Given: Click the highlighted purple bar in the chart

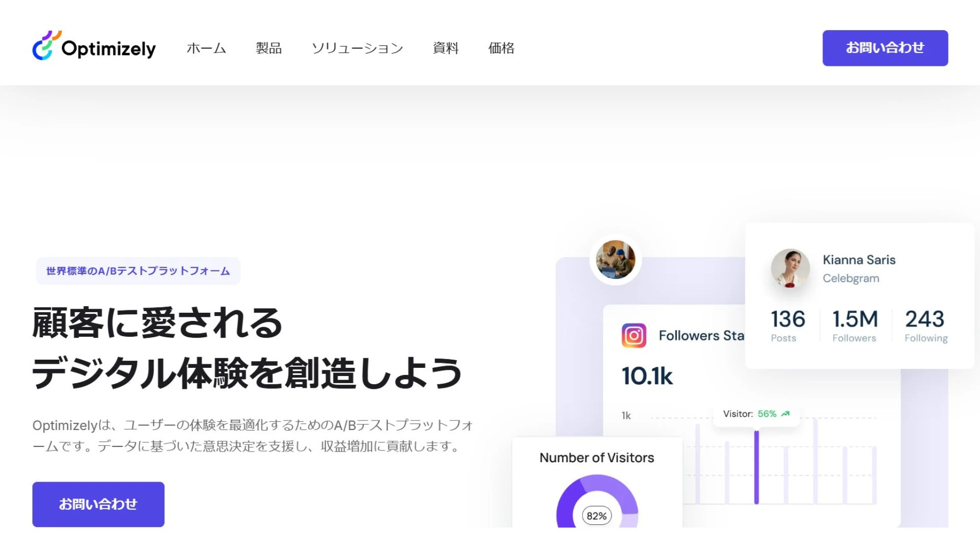Looking at the screenshot, I should [x=756, y=467].
